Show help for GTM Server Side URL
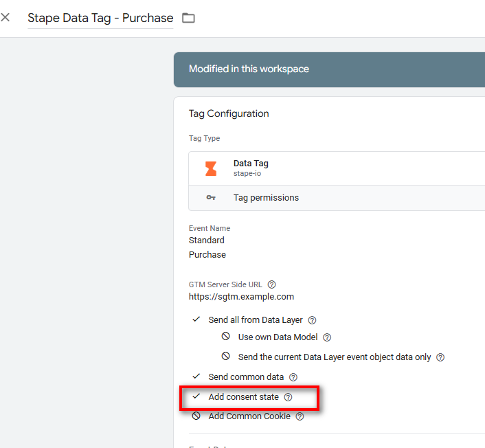Viewport: 485px width, 448px height. [271, 284]
